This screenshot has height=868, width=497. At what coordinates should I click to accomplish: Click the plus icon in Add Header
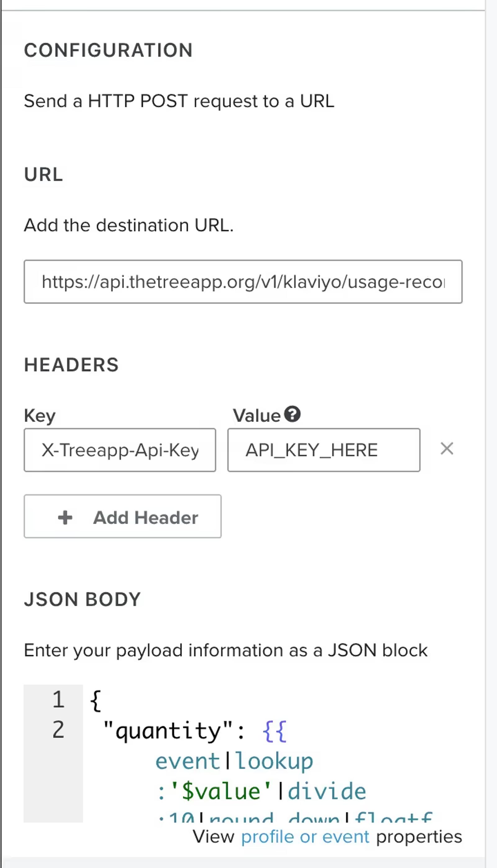[65, 518]
